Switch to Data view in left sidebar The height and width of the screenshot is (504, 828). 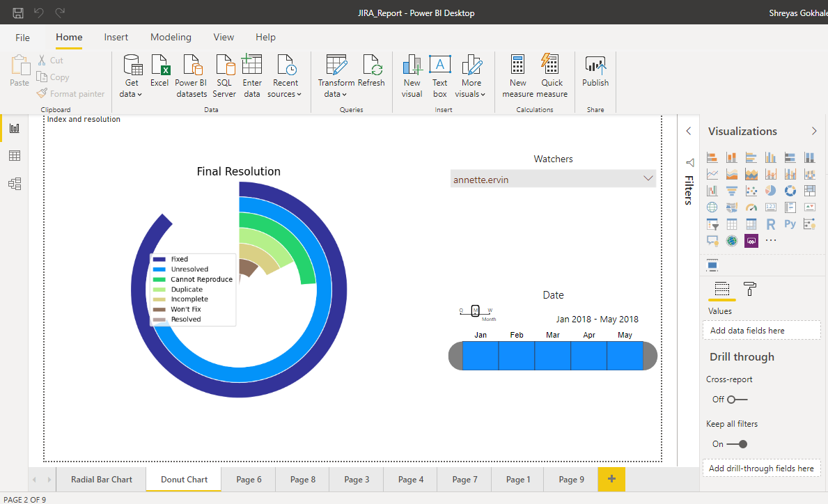pos(14,156)
